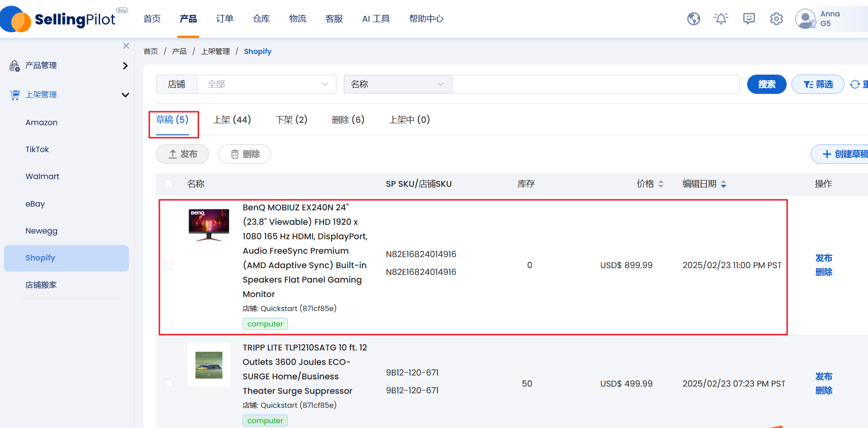Viewport: 868px width, 428px height.
Task: Switch to 下架 (2) tab
Action: 291,119
